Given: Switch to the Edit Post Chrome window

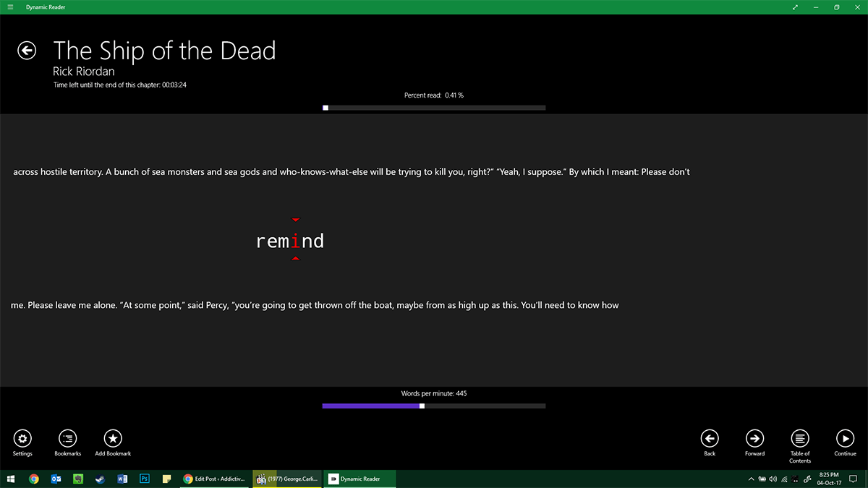Looking at the screenshot, I should (214, 479).
